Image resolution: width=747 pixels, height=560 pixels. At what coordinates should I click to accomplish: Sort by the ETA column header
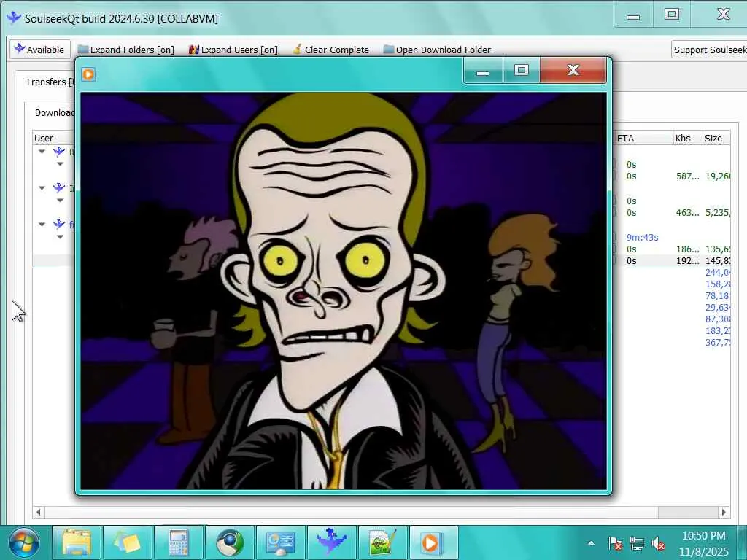(643, 138)
